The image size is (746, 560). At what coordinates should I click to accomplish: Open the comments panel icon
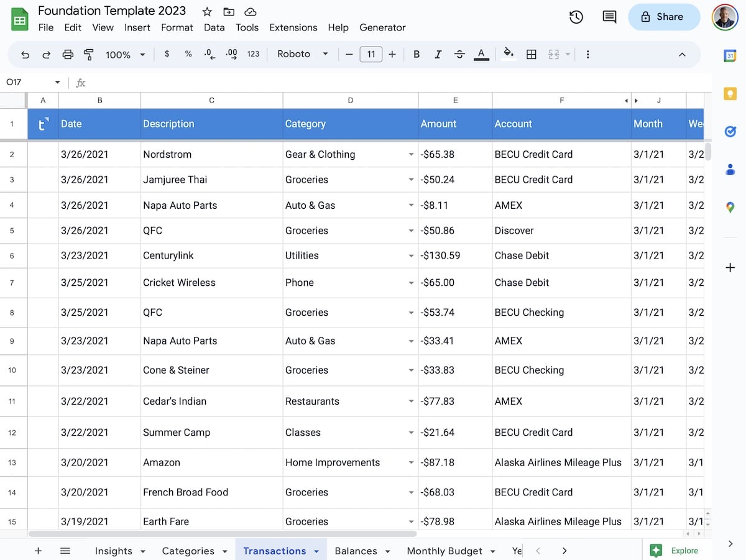pyautogui.click(x=610, y=17)
